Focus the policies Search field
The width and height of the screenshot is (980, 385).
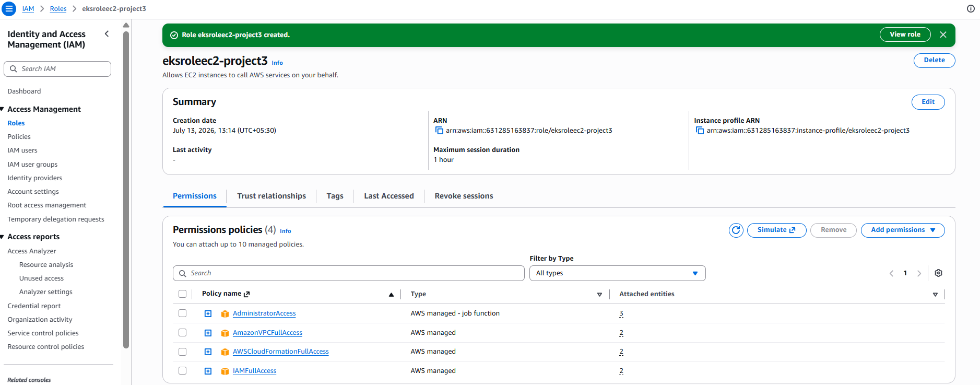348,273
